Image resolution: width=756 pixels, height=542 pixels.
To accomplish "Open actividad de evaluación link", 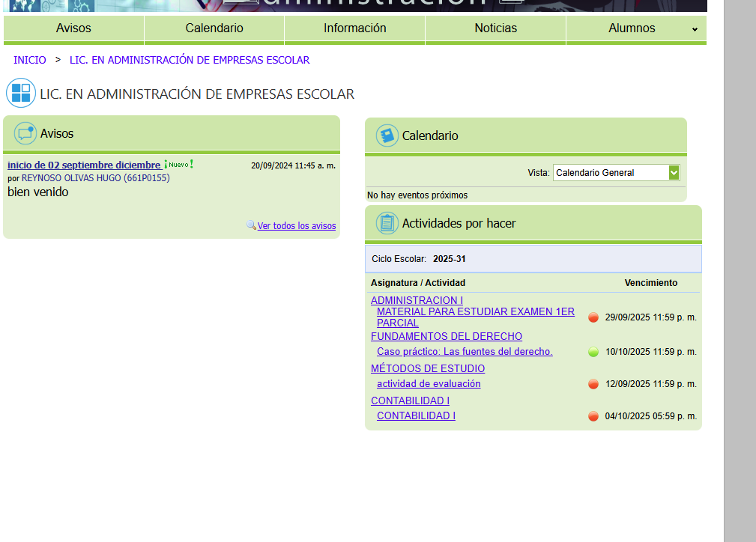I will (429, 384).
